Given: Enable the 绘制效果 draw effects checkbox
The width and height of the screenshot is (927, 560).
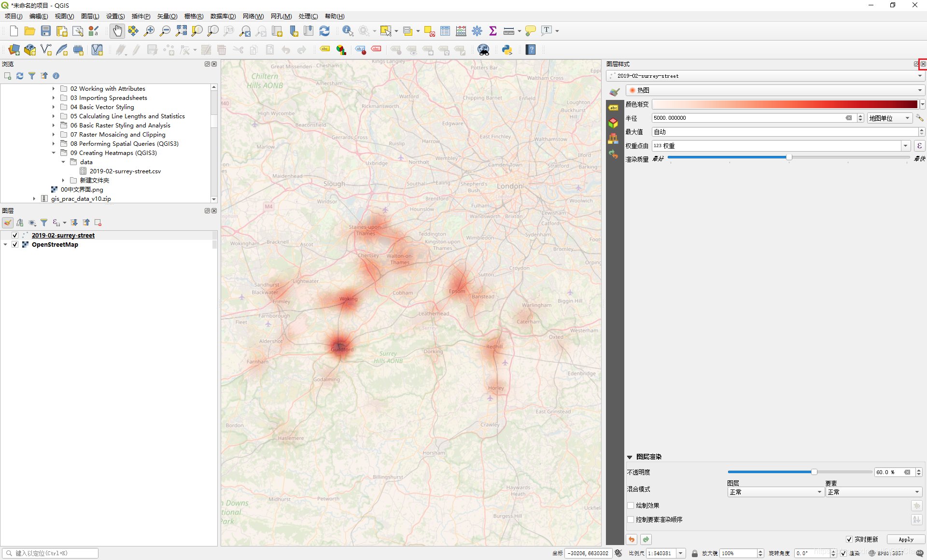Looking at the screenshot, I should (x=631, y=505).
